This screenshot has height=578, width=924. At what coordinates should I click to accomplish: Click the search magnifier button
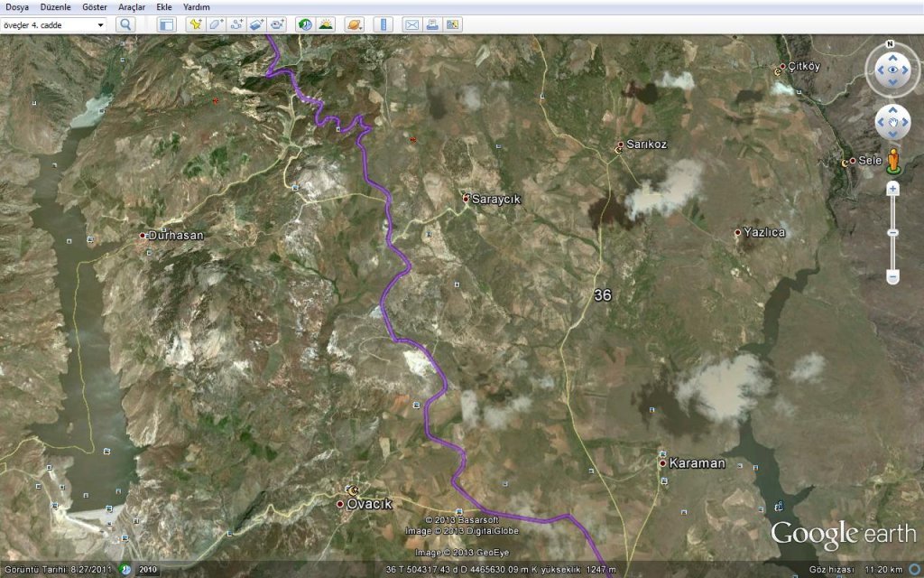click(125, 24)
